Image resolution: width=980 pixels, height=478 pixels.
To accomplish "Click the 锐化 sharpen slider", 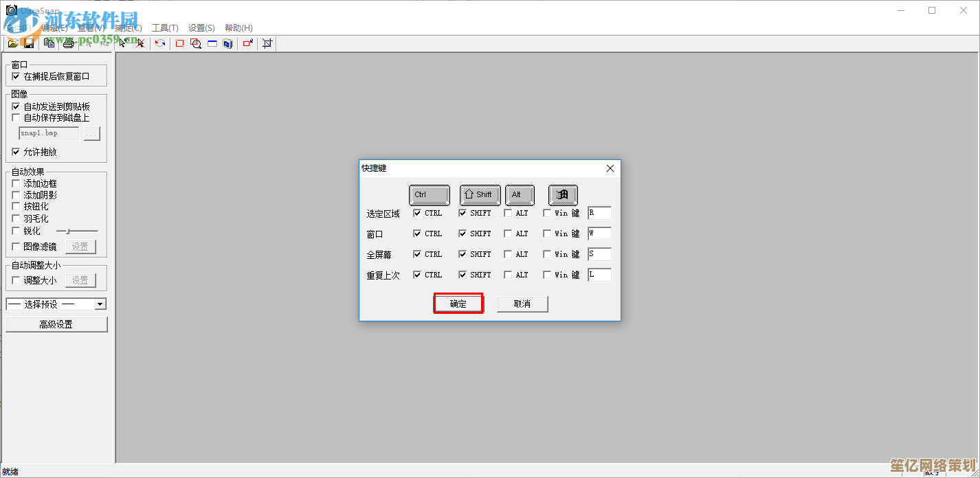I will click(x=76, y=231).
